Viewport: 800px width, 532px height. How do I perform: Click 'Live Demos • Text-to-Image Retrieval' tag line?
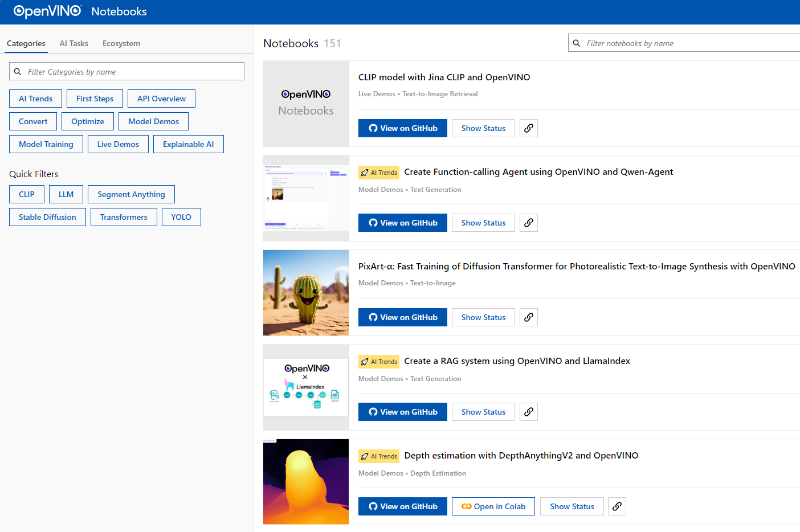(x=418, y=94)
